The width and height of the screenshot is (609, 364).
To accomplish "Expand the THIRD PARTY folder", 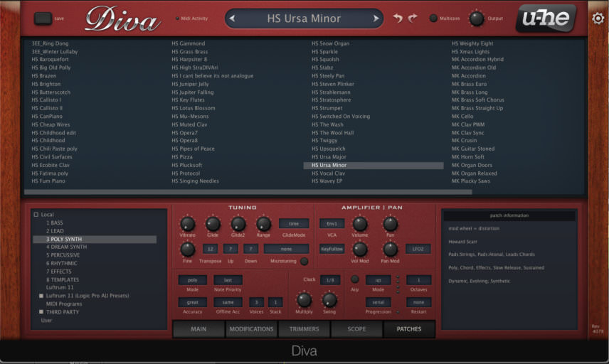I will click(41, 312).
